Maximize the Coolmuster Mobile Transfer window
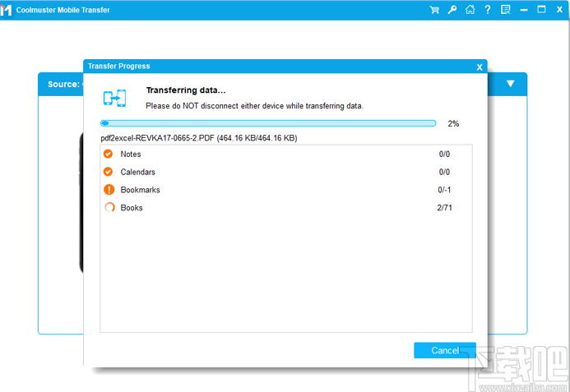 pos(541,9)
